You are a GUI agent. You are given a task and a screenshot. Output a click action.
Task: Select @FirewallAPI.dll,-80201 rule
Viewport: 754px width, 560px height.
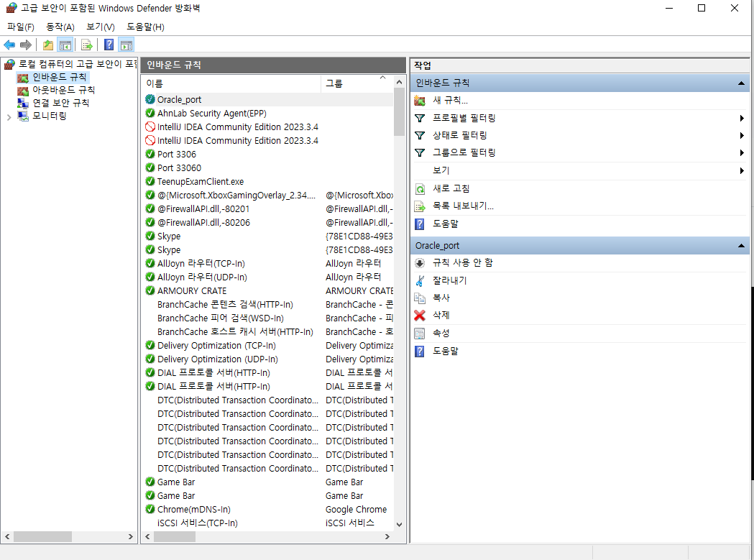pyautogui.click(x=203, y=208)
